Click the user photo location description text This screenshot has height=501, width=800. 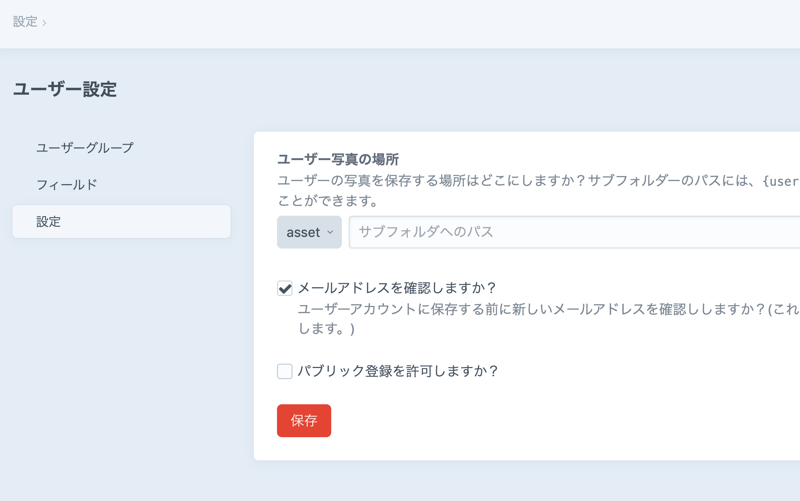(500, 181)
